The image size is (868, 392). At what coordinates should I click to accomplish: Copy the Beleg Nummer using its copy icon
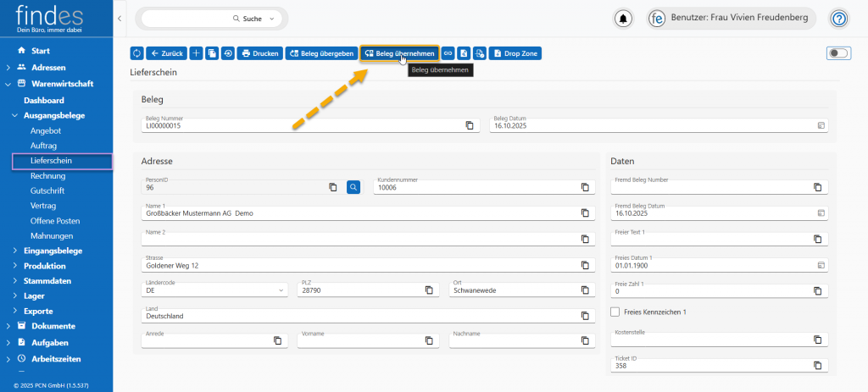tap(469, 125)
